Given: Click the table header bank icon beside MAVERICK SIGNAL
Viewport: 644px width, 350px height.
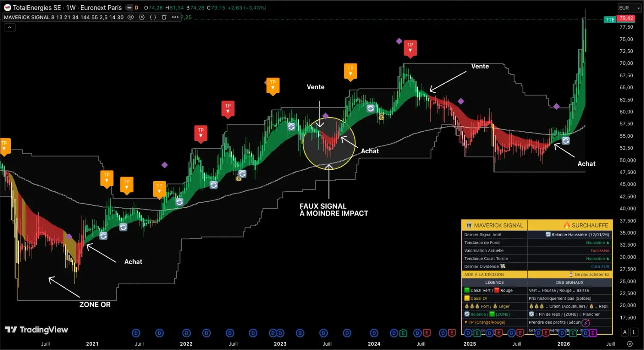Looking at the screenshot, I should point(469,225).
